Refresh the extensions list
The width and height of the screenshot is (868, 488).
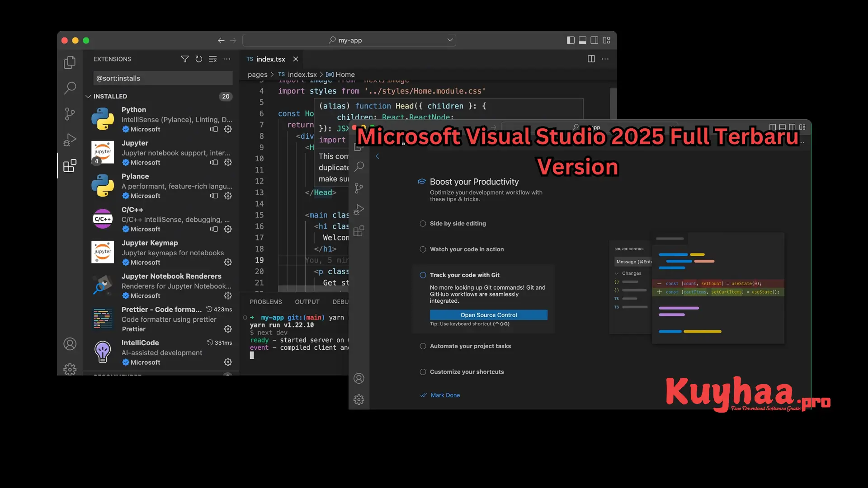[198, 59]
